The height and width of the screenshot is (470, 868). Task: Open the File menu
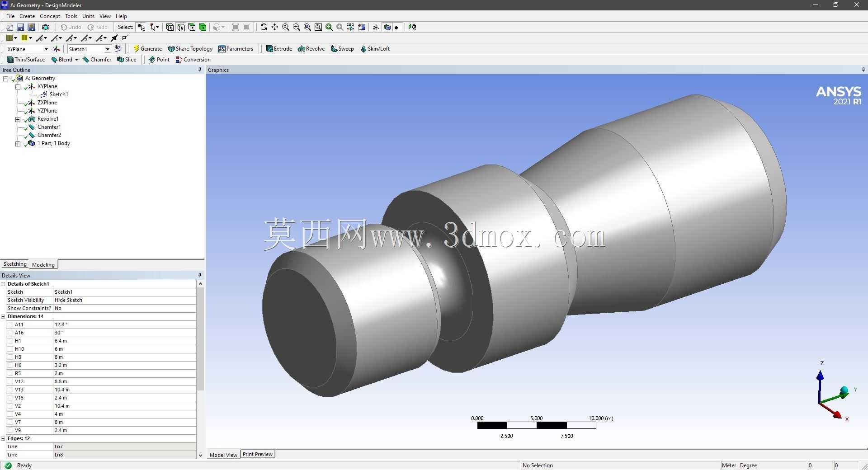[x=10, y=16]
